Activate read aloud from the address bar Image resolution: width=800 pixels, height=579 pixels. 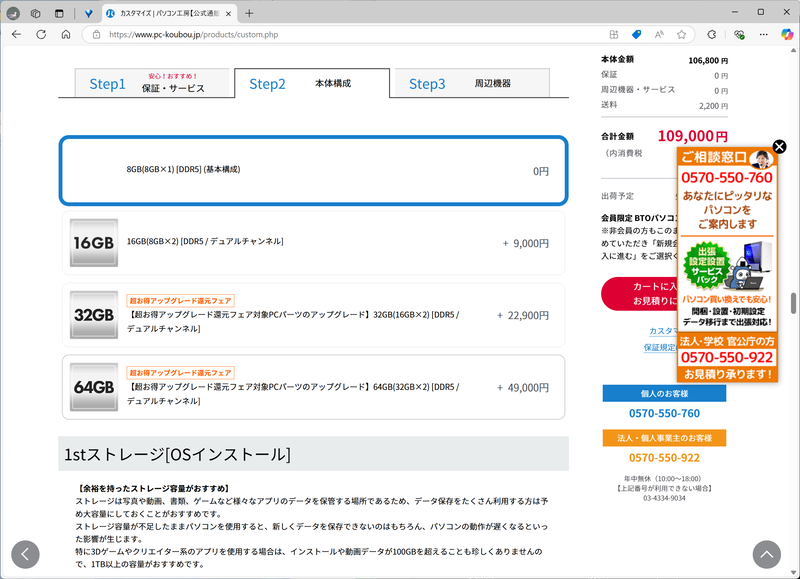click(659, 34)
